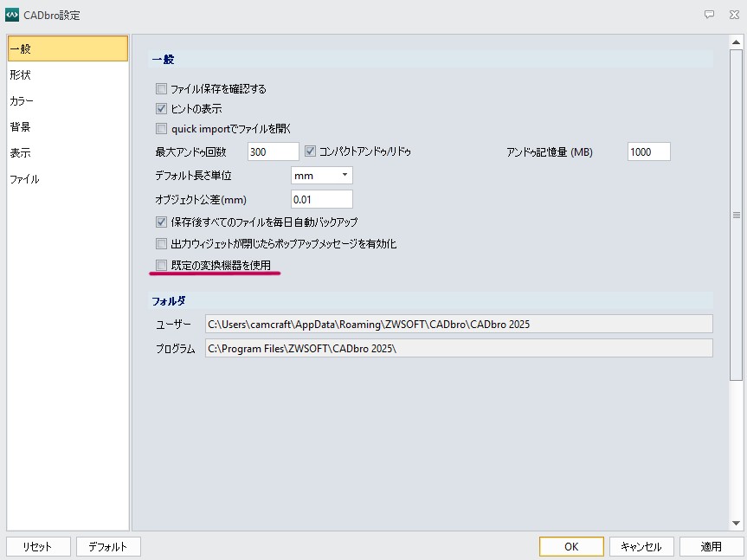Screen dimensions: 747x560
Task: Enable 出力ウィジェット popup message checkbox
Action: click(x=162, y=244)
